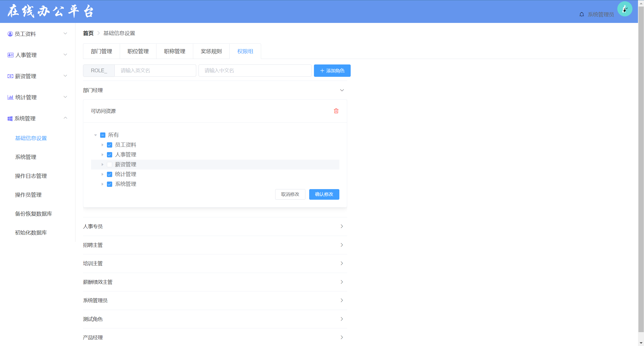Switch to the 部门管理 tab

(101, 51)
